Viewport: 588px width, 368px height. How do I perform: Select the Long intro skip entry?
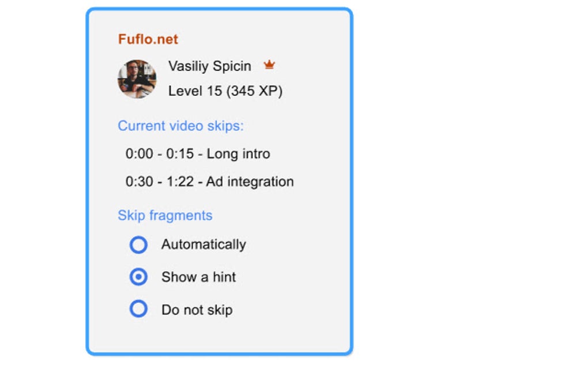[x=238, y=154]
